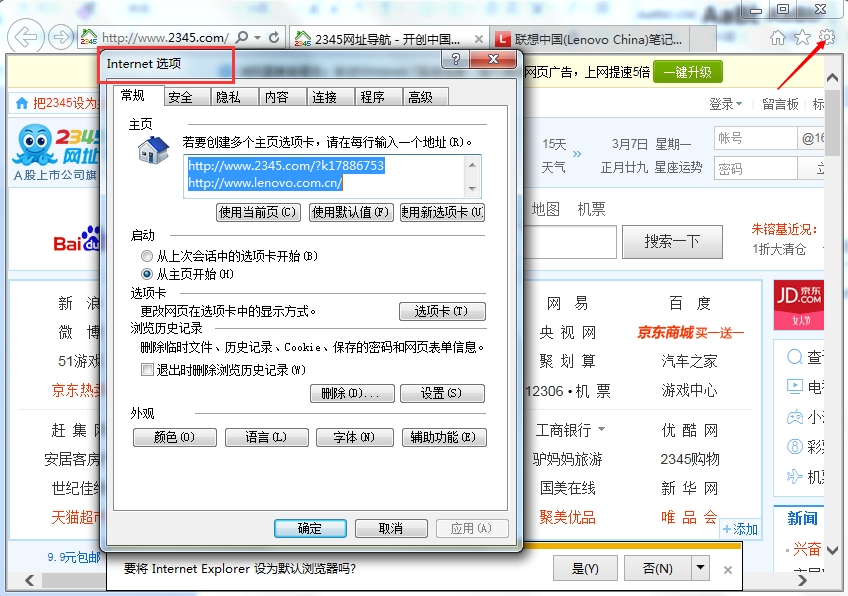Click the page refresh icon

(274, 37)
